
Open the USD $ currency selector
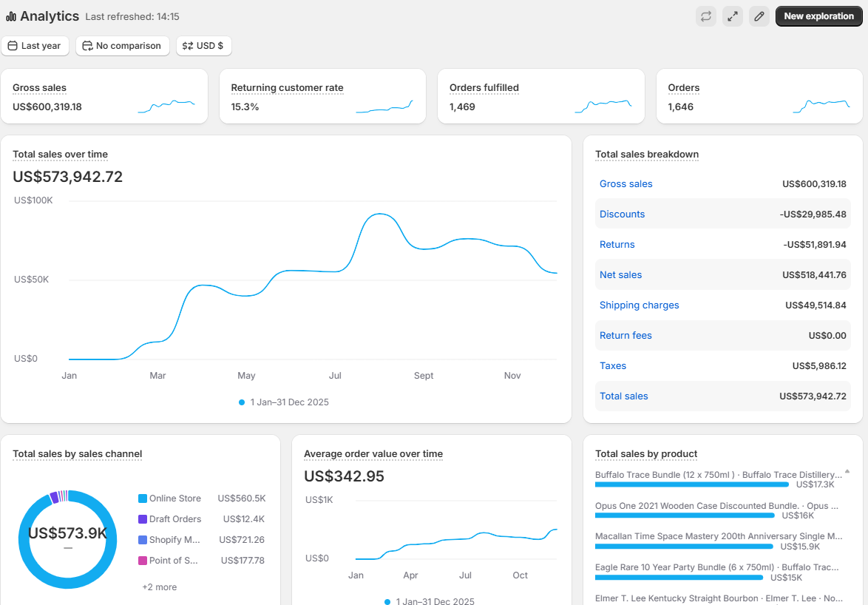click(204, 46)
